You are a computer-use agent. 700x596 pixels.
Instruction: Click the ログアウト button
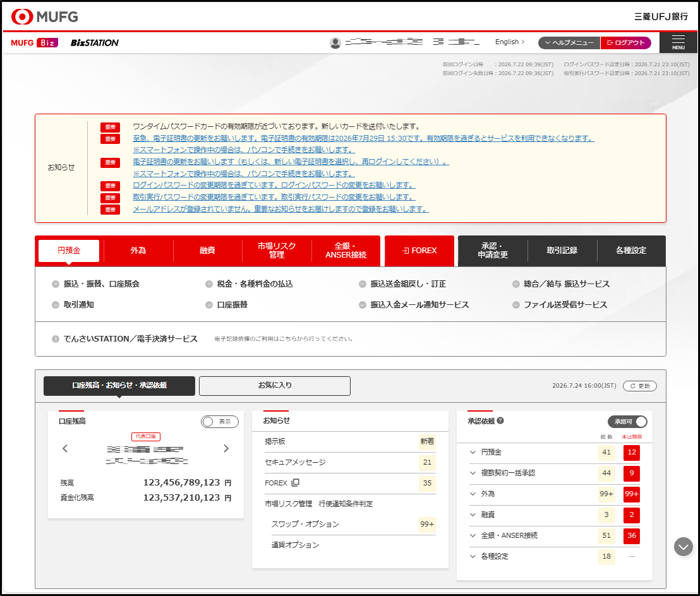(x=626, y=43)
